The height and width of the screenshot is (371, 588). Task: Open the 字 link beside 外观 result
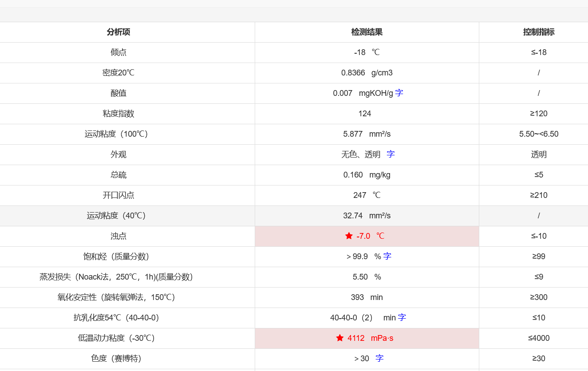(390, 154)
